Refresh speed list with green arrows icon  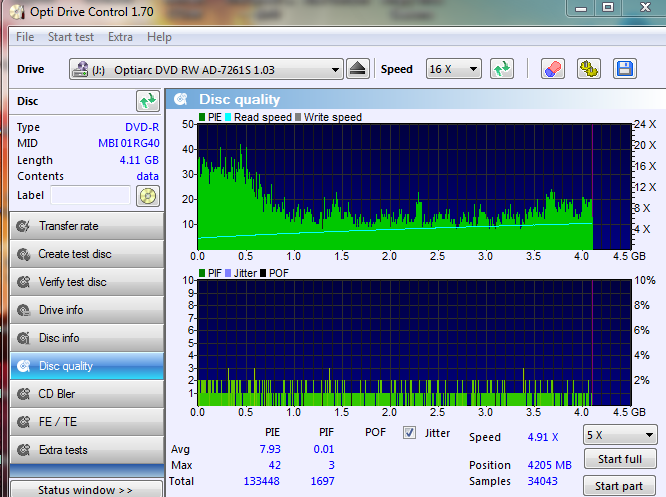click(502, 69)
